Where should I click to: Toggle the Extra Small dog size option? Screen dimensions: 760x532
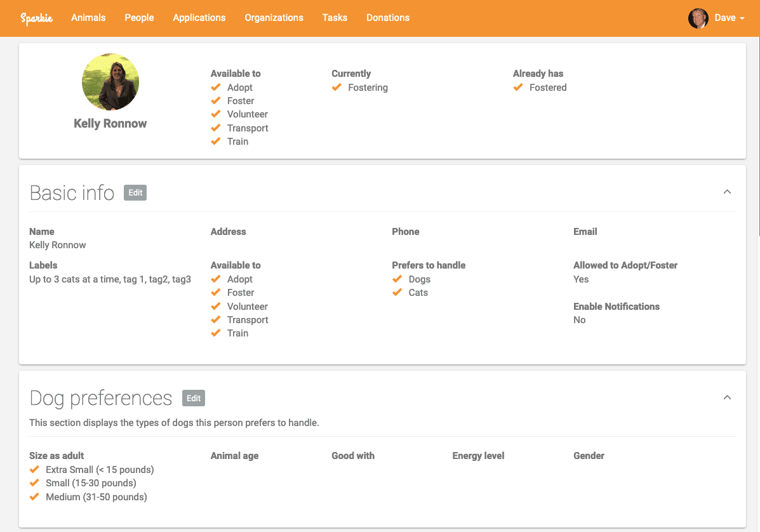34,469
